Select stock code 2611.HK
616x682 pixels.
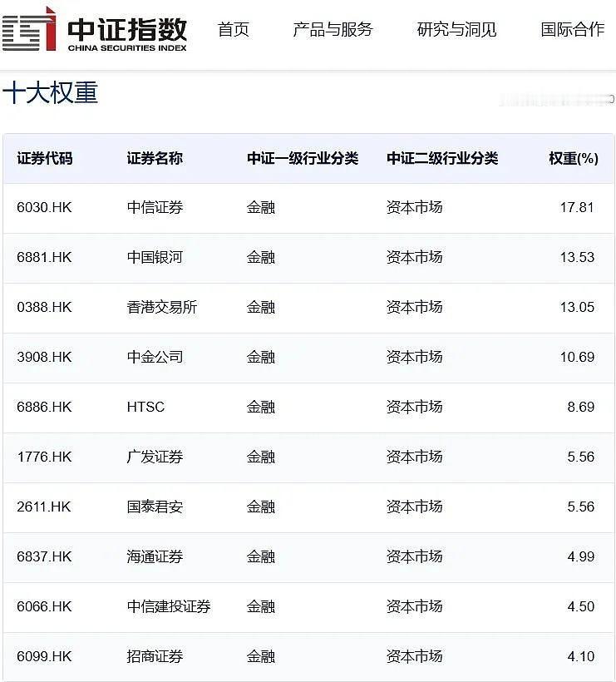pos(44,507)
